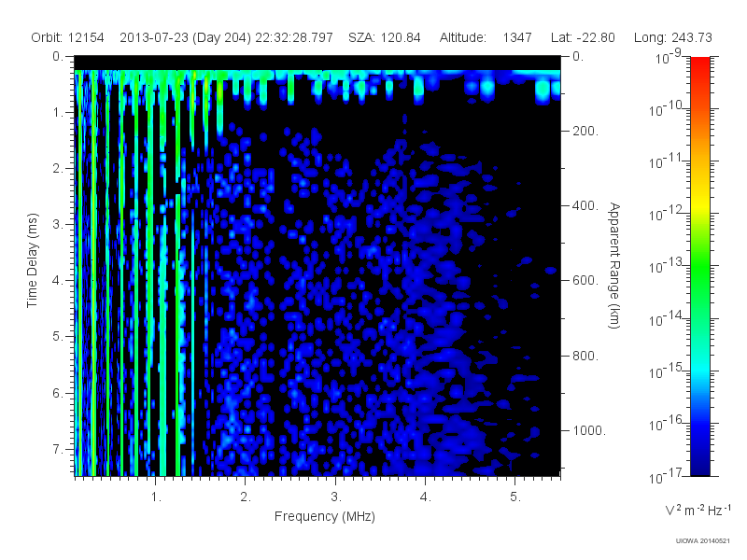747x560 pixels.
Task: Click the 10^-15 colorbar scale label
Action: [x=666, y=371]
